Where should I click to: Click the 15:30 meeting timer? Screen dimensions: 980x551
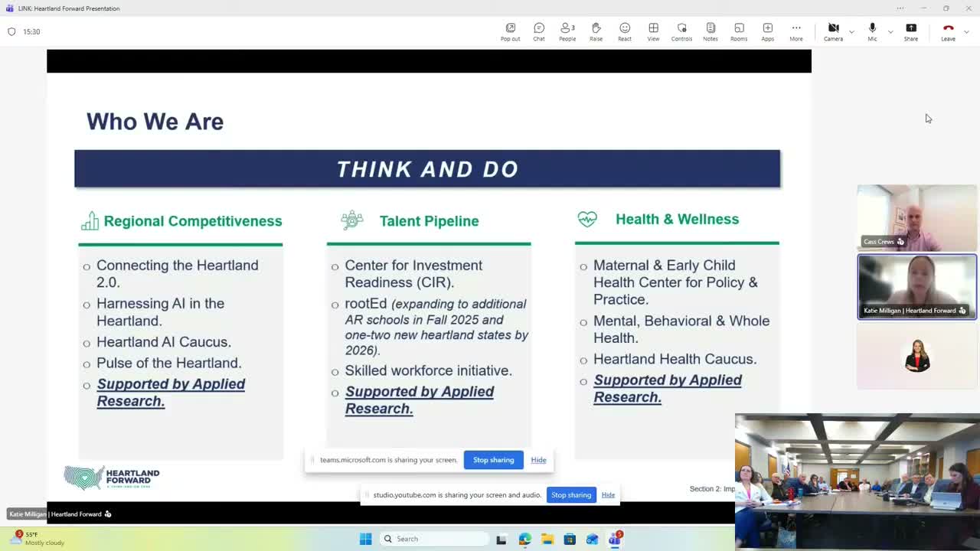click(x=31, y=31)
